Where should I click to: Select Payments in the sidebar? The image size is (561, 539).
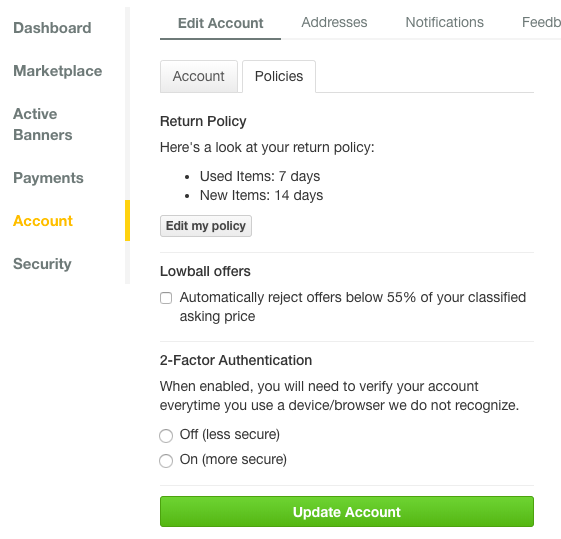pyautogui.click(x=48, y=178)
